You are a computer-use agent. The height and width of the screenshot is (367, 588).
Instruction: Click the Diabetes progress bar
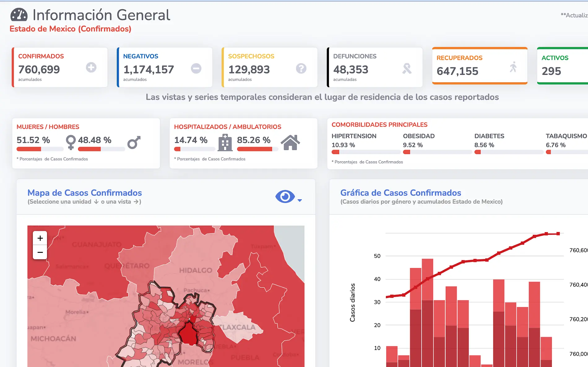(509, 152)
